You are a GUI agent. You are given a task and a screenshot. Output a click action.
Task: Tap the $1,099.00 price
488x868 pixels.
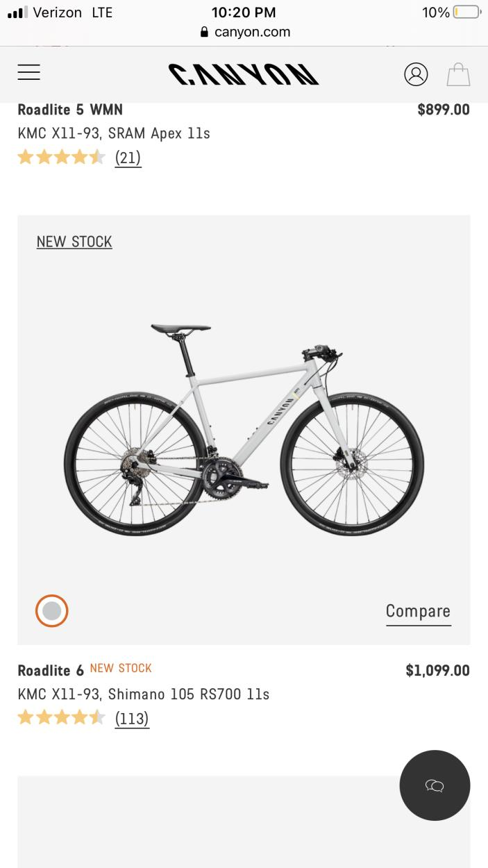point(437,670)
